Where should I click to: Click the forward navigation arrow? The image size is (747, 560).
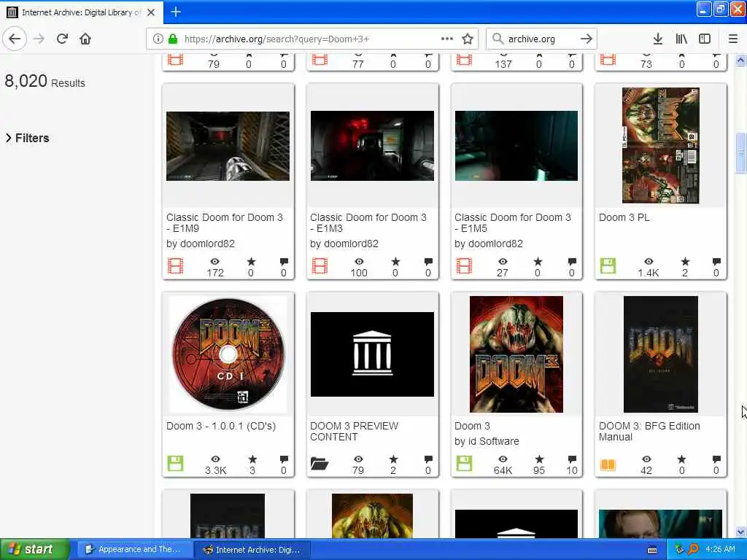(x=39, y=39)
